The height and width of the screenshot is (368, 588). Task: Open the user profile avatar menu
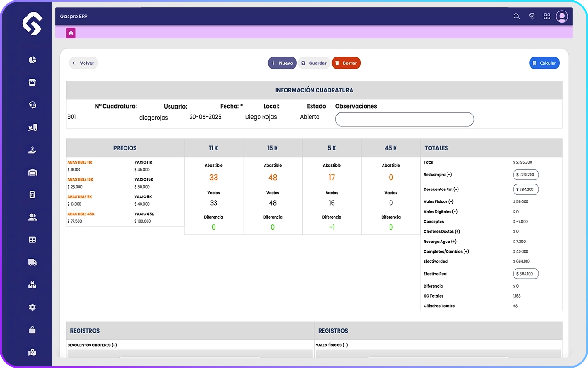(562, 17)
